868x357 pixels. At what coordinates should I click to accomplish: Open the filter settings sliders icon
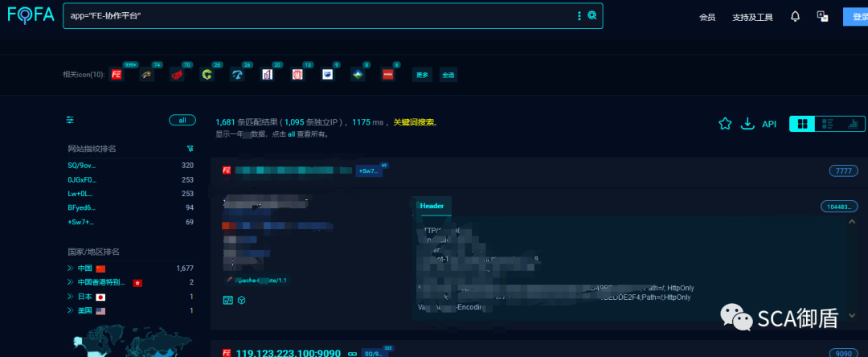pos(70,120)
